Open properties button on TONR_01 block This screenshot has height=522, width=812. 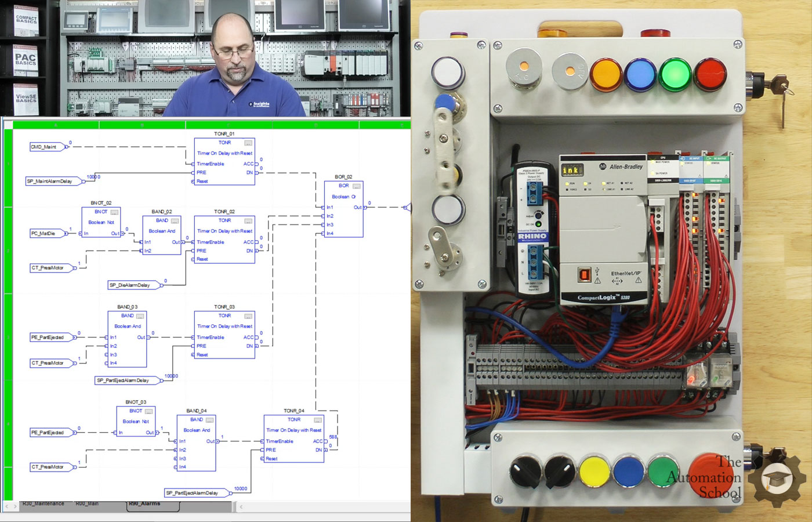click(x=248, y=143)
